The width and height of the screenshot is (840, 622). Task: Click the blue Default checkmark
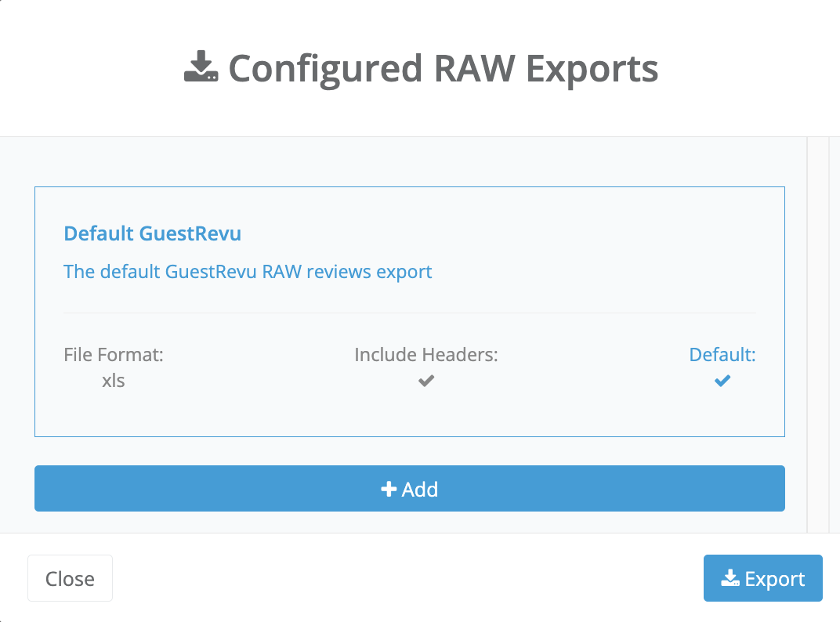(x=722, y=381)
